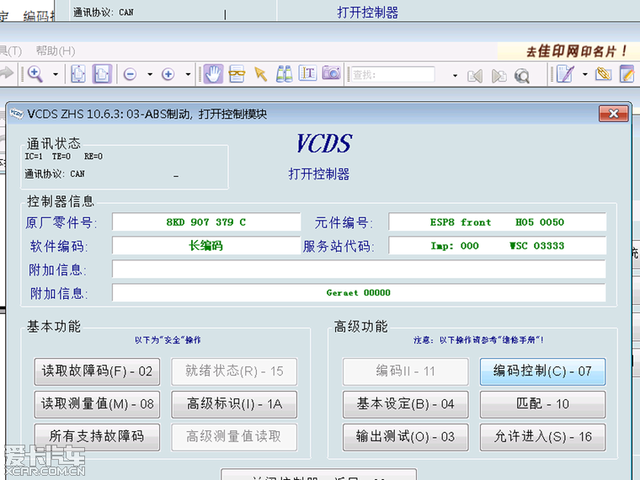Click the zoom in plus icon

click(168, 74)
